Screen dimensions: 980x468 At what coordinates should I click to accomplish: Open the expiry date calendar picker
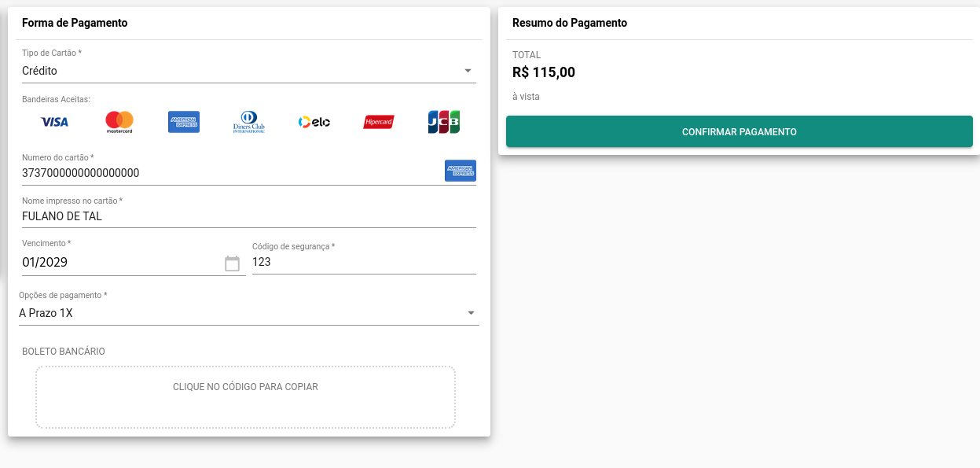pos(232,263)
